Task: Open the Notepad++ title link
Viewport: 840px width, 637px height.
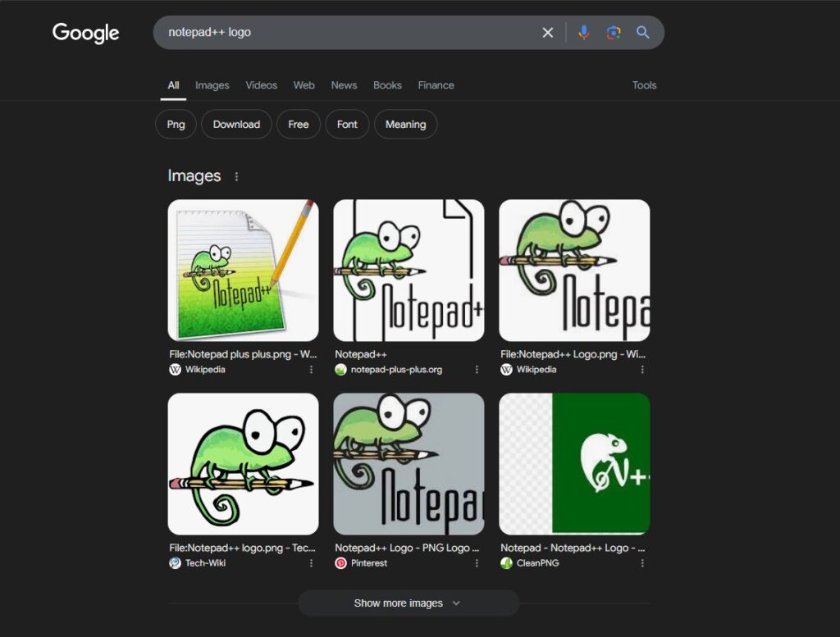Action: 361,354
